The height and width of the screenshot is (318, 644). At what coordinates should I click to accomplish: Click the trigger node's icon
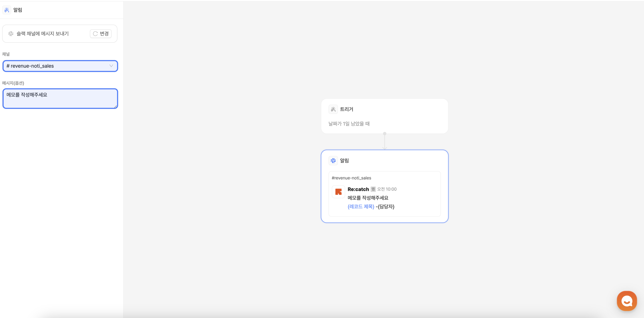(333, 109)
